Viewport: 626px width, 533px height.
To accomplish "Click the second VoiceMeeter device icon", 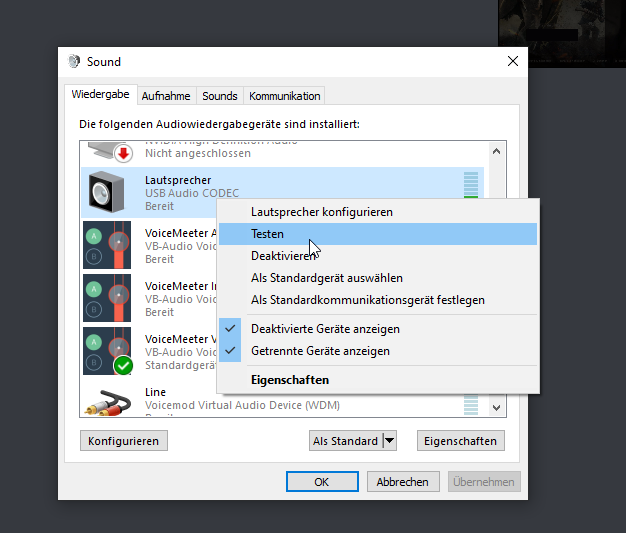I will [x=106, y=297].
